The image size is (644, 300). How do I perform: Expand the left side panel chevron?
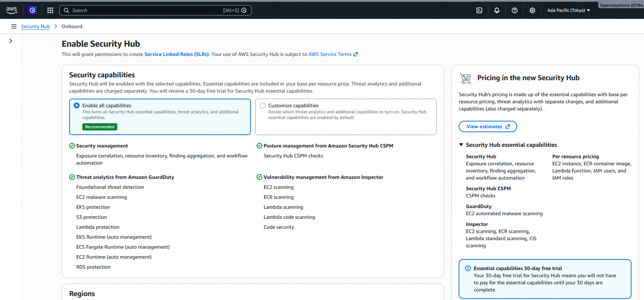(11, 41)
